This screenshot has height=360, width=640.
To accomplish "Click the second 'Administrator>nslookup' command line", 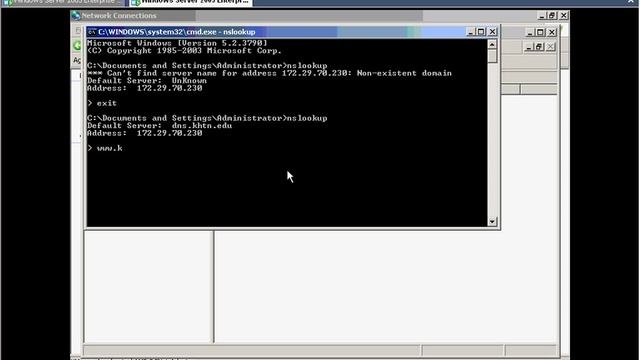I will (x=207, y=118).
